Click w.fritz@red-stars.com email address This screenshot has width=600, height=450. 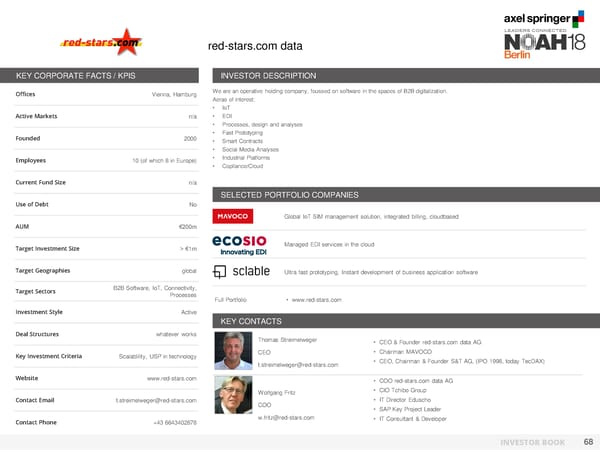(286, 417)
